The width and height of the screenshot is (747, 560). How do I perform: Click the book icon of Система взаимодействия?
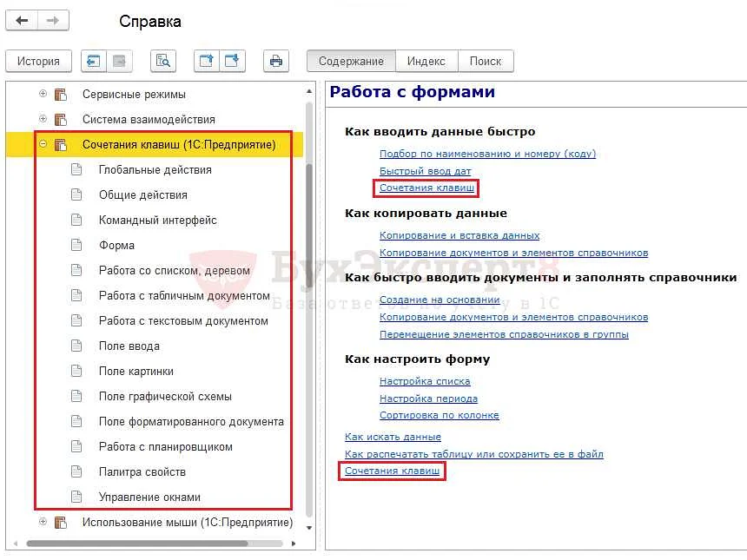click(x=61, y=119)
